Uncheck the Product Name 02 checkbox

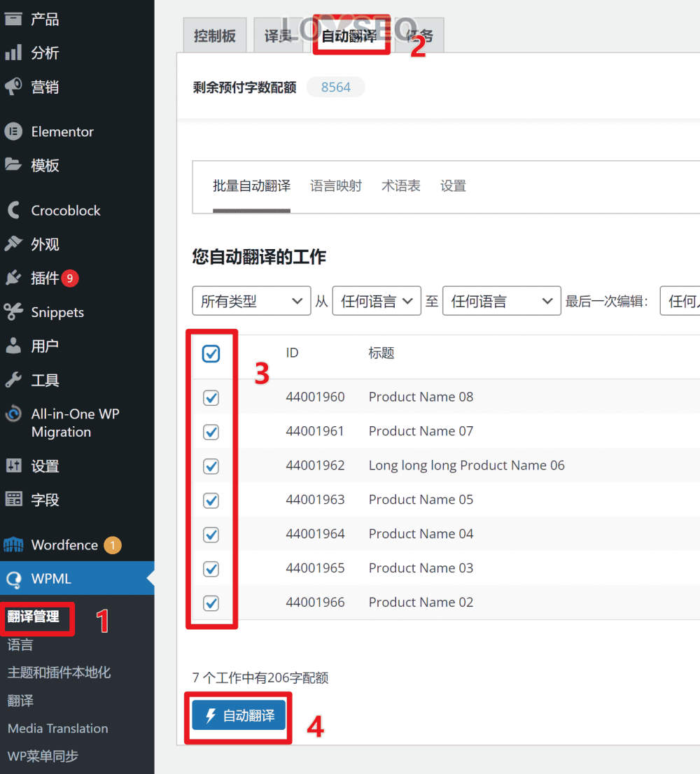coord(211,603)
